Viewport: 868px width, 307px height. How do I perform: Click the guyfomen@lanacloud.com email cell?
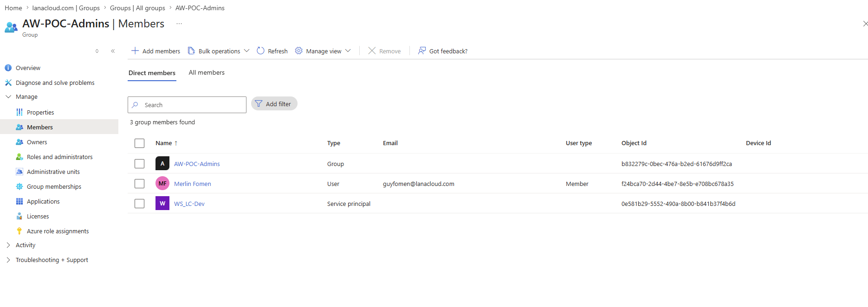(419, 184)
